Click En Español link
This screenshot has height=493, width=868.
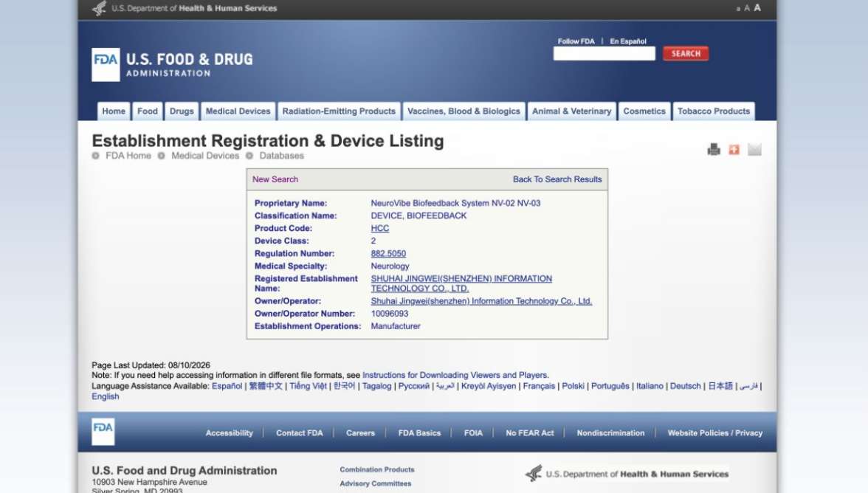[x=627, y=41]
